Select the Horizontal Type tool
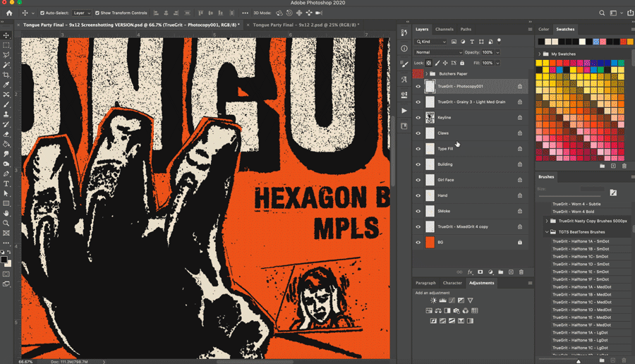 click(6, 183)
